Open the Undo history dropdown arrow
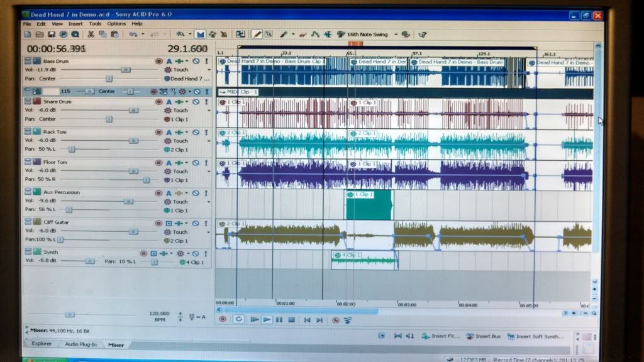The width and height of the screenshot is (644, 362). coord(143,35)
